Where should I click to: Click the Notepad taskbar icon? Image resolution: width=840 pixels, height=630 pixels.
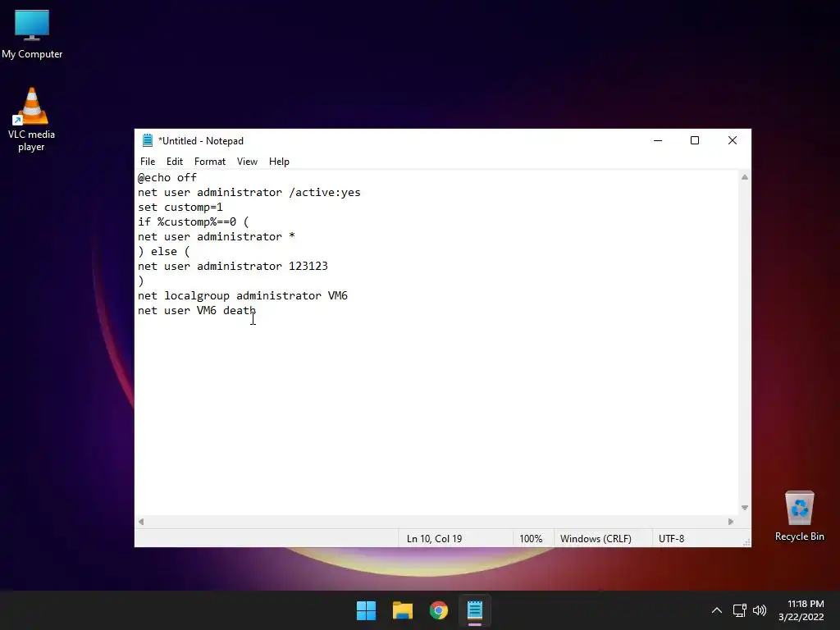pyautogui.click(x=475, y=610)
